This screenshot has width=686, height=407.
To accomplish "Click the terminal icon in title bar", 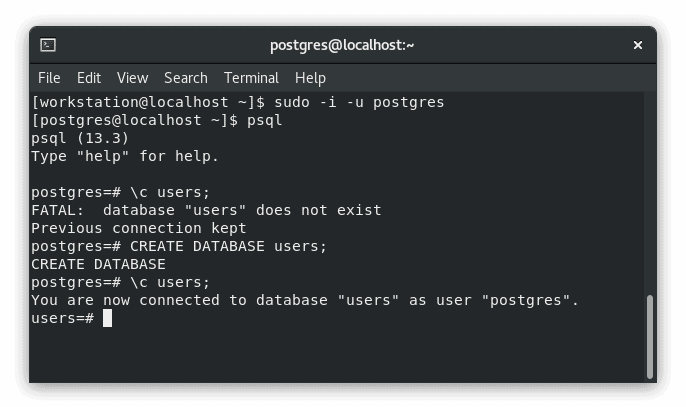I will (48, 45).
